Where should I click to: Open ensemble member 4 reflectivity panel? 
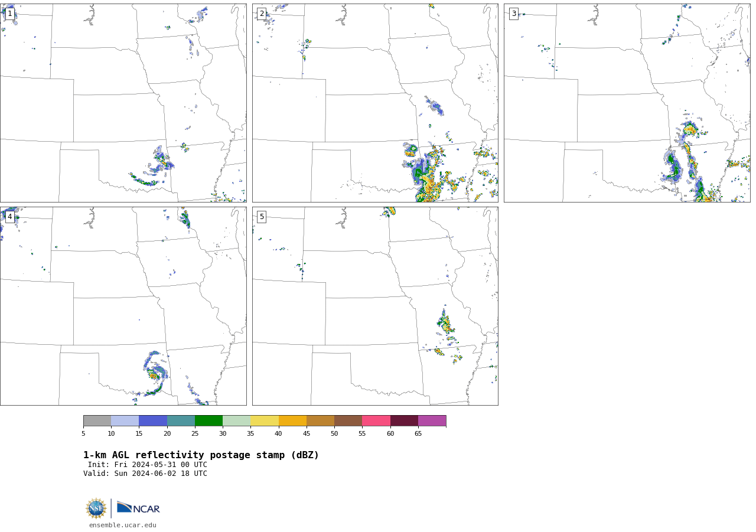(x=123, y=306)
